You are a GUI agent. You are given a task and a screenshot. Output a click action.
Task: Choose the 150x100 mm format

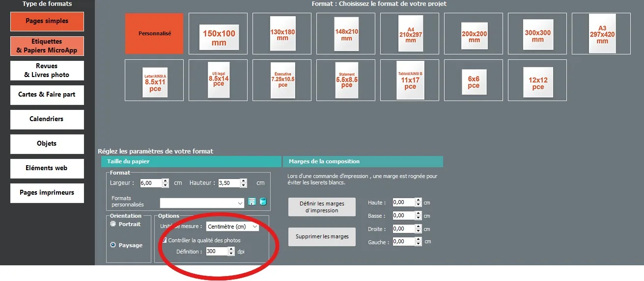pyautogui.click(x=218, y=33)
